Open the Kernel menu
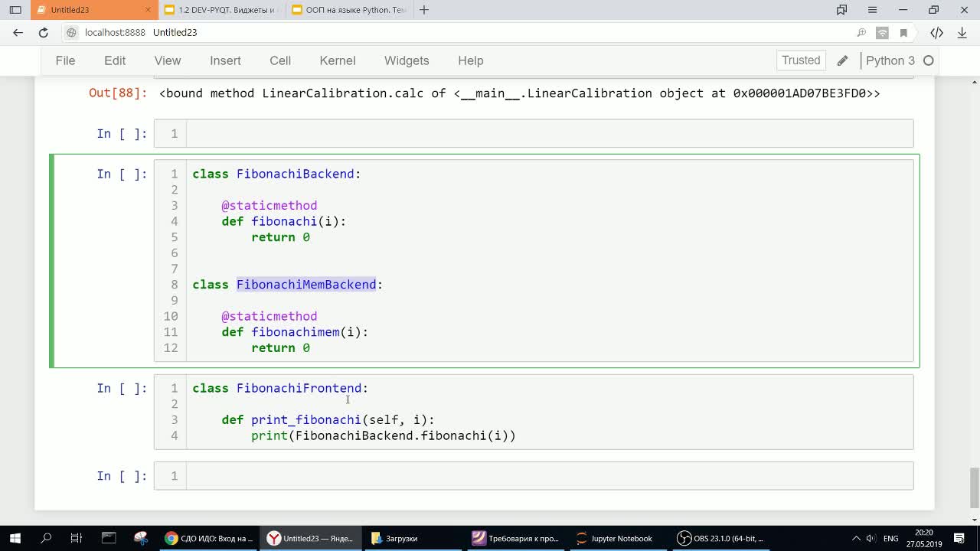Viewport: 980px width, 551px height. pyautogui.click(x=338, y=60)
